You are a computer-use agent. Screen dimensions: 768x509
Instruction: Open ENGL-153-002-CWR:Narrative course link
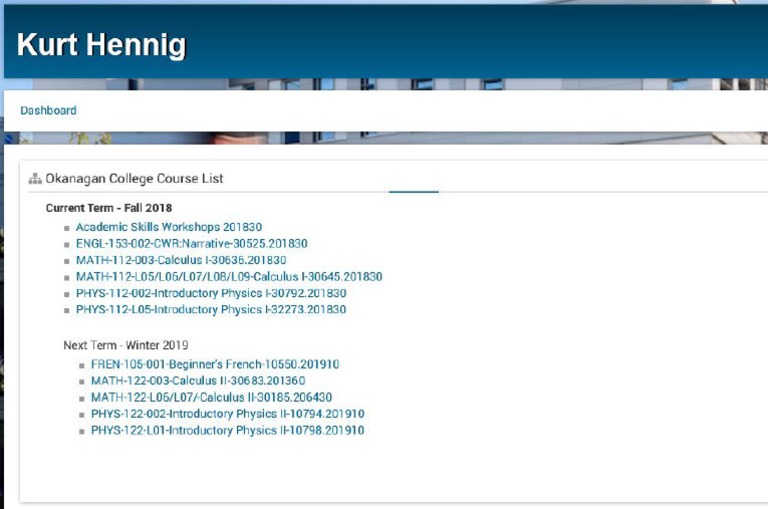[x=192, y=243]
